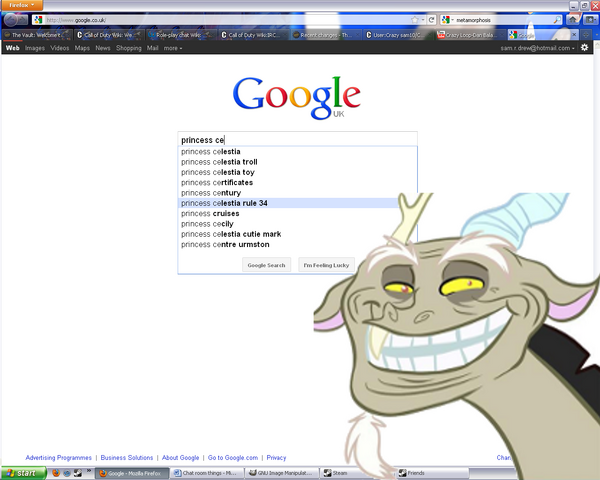Switch to the first 'Call of Duty Wiki: We...' tab

click(x=108, y=35)
